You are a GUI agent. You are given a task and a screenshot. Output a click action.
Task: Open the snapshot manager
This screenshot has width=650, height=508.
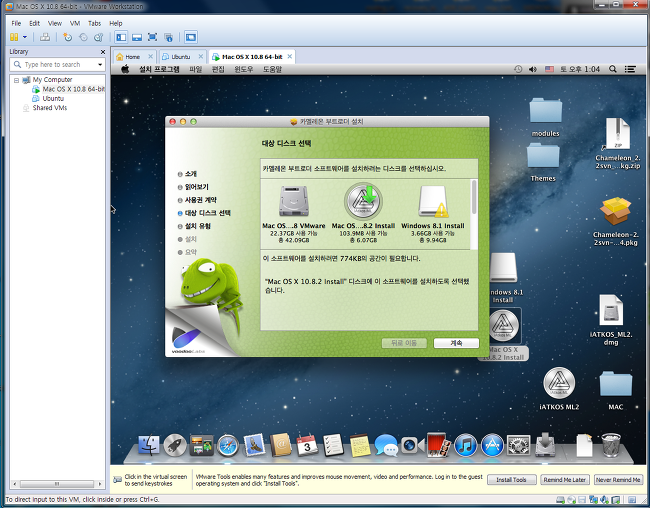[98, 37]
